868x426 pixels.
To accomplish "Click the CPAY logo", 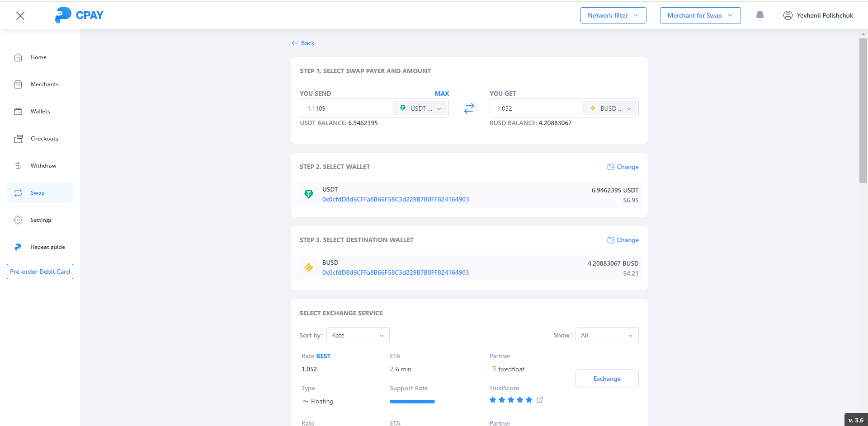I will [79, 15].
